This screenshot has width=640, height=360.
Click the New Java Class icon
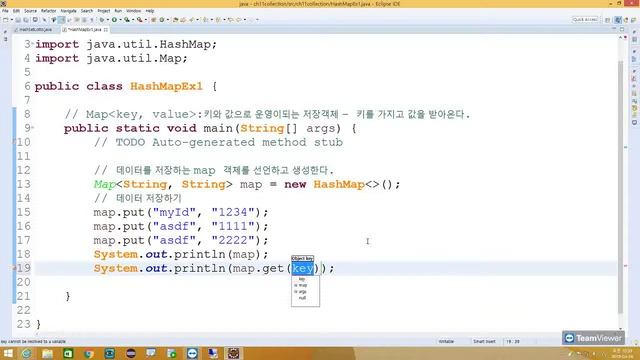[162, 20]
